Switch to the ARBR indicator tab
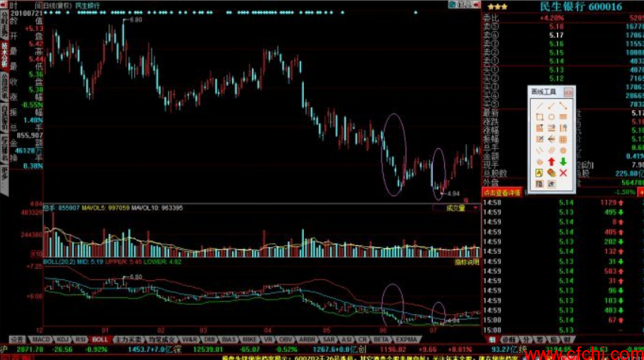 307,340
